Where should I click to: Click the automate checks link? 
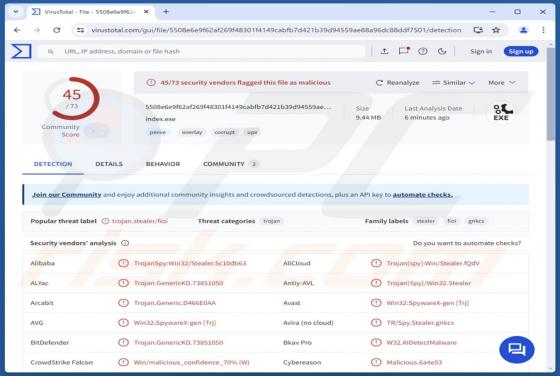[x=422, y=195]
